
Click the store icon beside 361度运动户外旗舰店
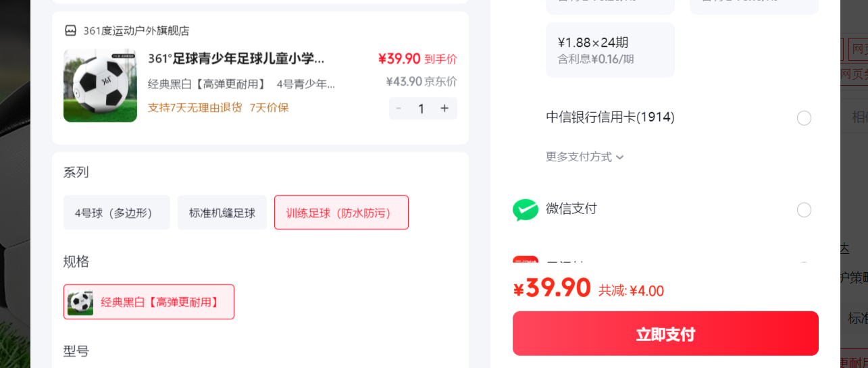71,30
